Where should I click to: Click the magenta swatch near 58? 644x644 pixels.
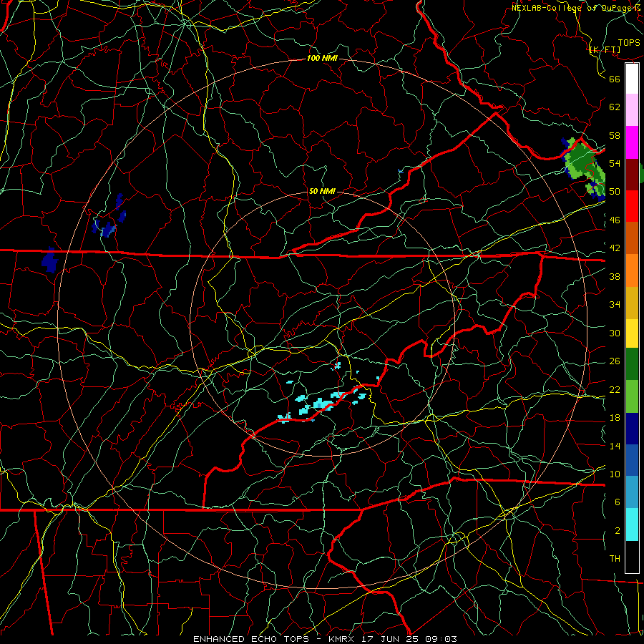(x=632, y=142)
